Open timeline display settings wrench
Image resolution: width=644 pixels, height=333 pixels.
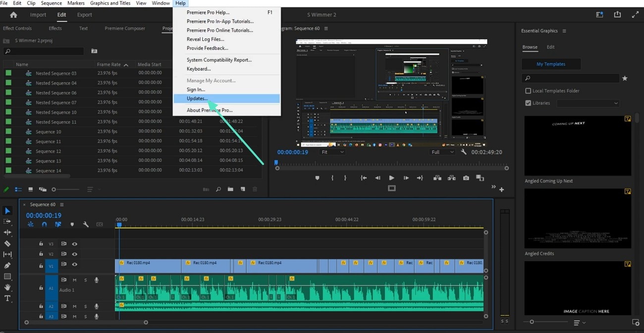pos(86,224)
